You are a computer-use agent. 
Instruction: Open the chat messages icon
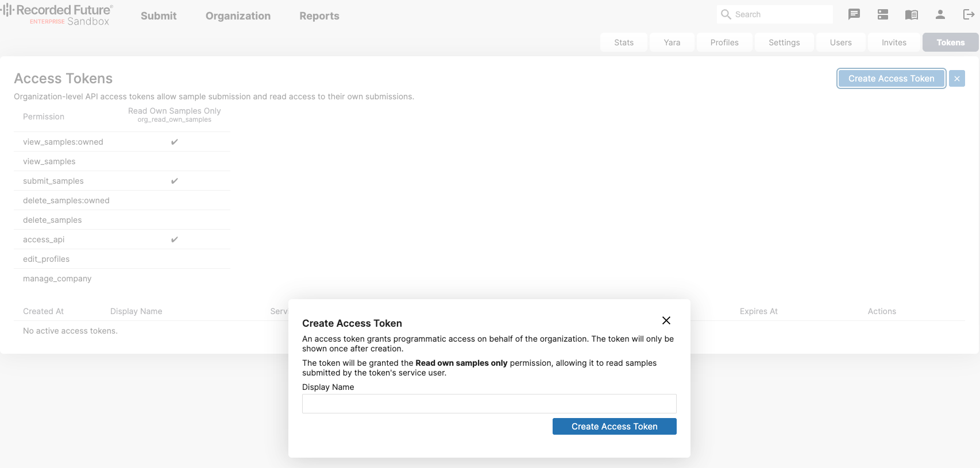[854, 14]
